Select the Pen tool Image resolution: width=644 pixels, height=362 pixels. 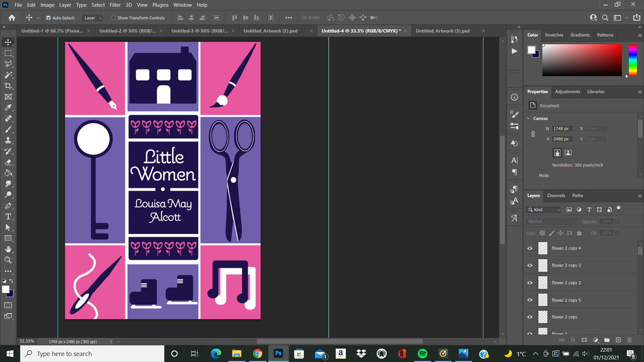8,206
